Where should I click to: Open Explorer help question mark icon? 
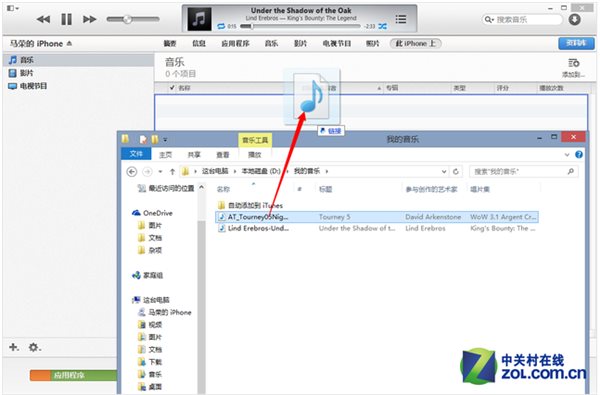[x=579, y=155]
